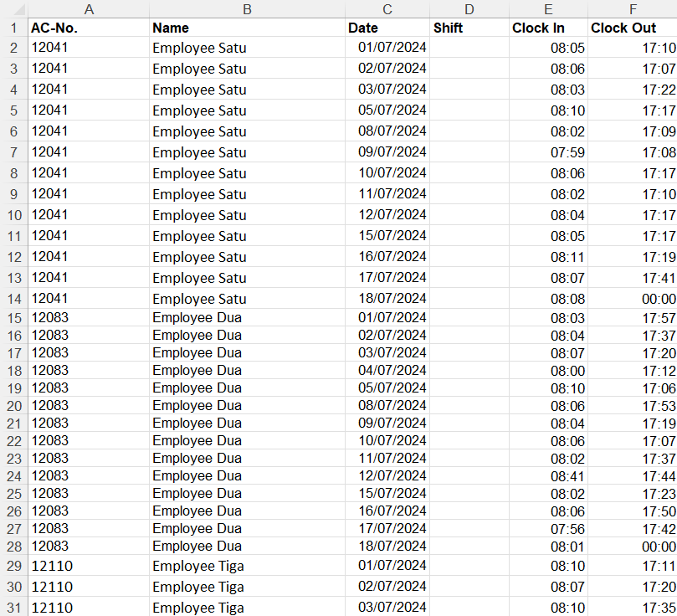The height and width of the screenshot is (616, 677).
Task: Select column A header
Action: (x=89, y=9)
